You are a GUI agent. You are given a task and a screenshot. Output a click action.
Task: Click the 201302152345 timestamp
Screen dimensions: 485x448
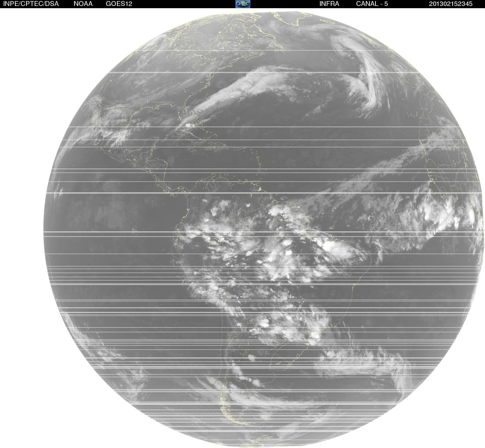tap(451, 4)
